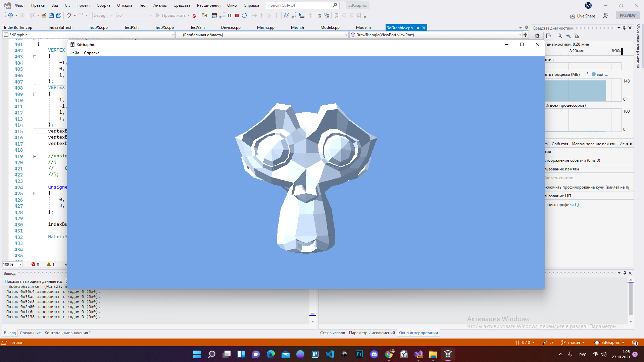Open the Отладка menu
Screen dimensions: 644x362
pos(124,5)
